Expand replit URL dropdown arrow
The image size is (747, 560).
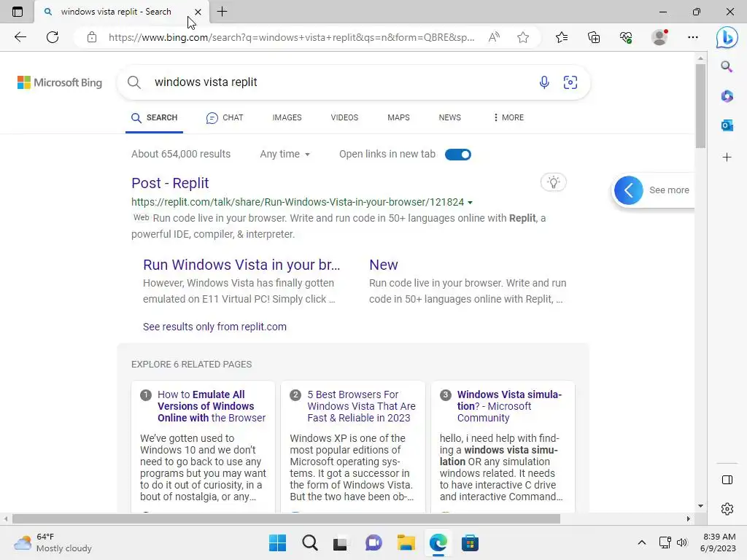tap(471, 203)
